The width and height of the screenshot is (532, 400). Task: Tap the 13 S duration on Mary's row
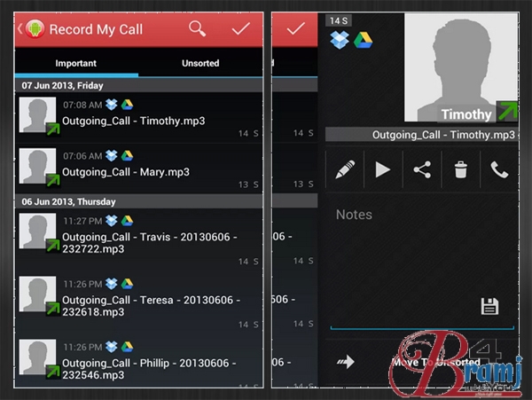248,184
